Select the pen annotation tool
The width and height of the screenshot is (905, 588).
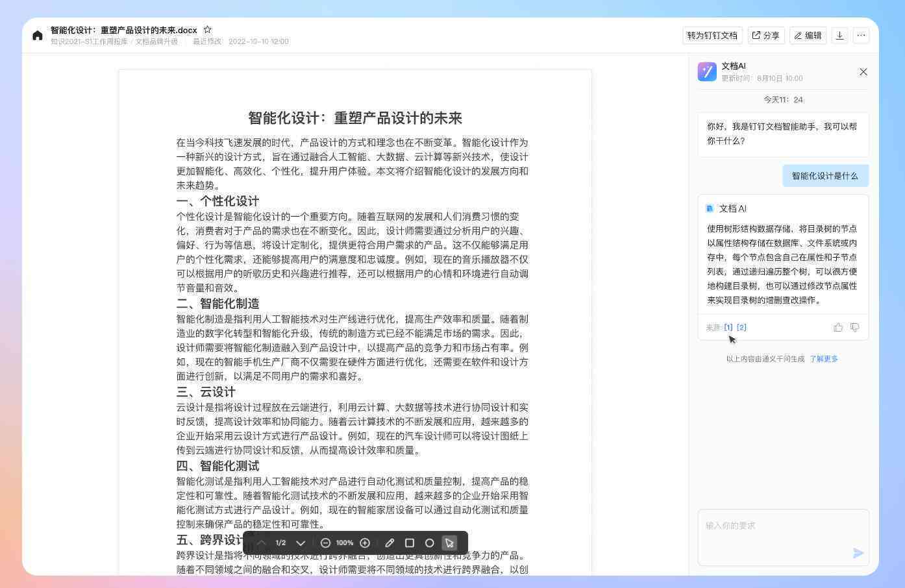coord(390,543)
